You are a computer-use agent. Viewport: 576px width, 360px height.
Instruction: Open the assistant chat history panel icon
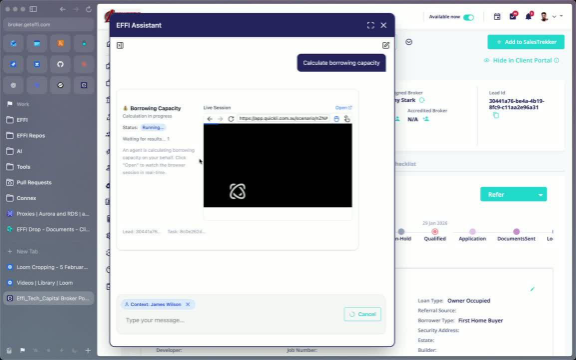click(120, 46)
